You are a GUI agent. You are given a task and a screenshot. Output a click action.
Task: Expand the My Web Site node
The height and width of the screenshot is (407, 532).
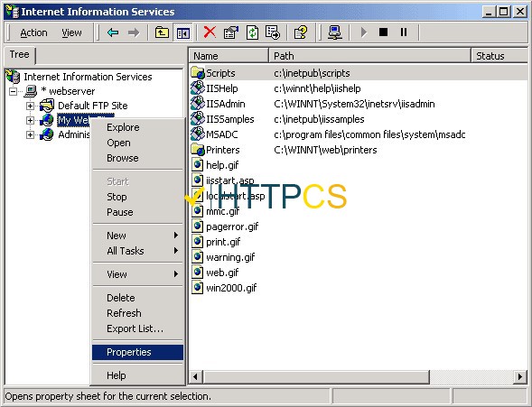[x=30, y=120]
